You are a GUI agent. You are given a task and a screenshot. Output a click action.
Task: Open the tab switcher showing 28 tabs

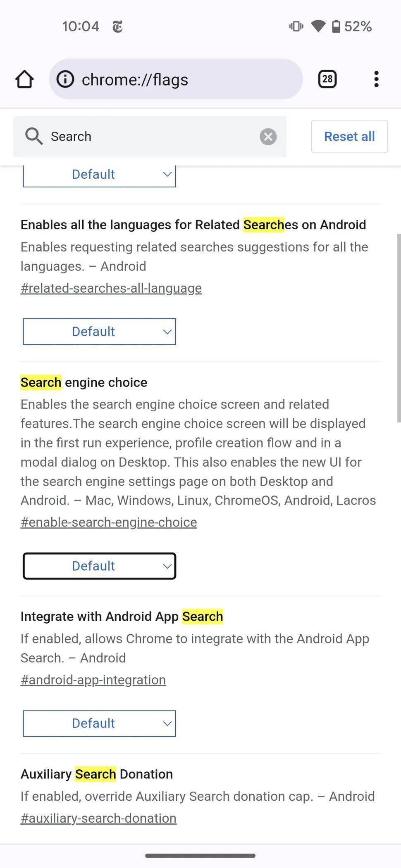tap(327, 79)
